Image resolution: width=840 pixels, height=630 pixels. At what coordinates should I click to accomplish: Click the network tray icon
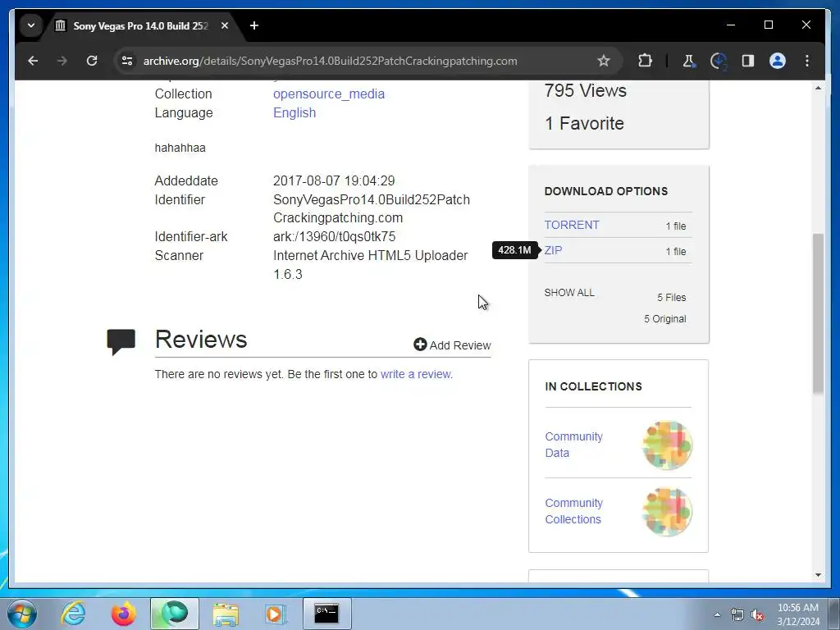[x=737, y=615]
